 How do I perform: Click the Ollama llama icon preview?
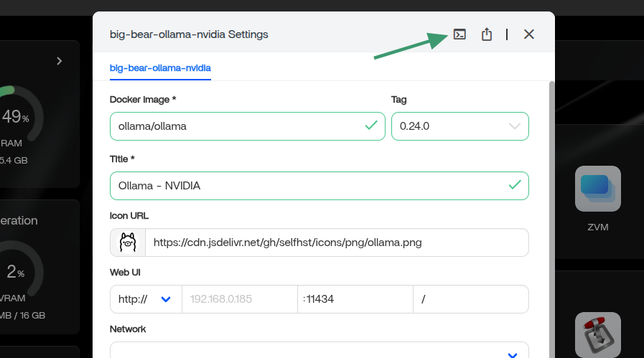[x=128, y=242]
